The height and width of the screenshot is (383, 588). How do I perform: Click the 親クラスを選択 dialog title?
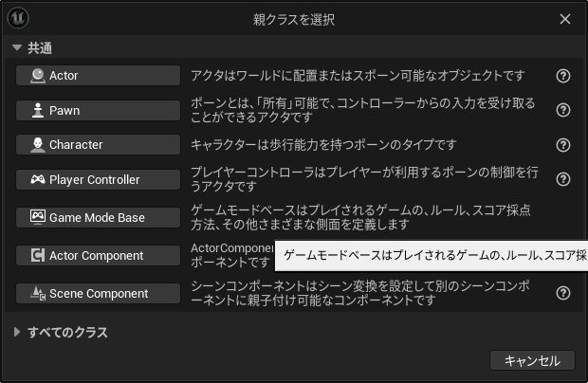pos(294,20)
